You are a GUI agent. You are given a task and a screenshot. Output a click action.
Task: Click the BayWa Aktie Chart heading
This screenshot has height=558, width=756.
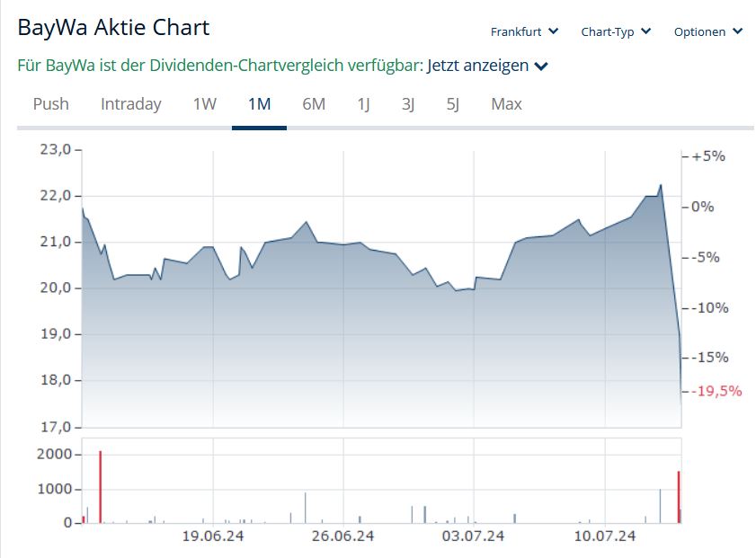[x=113, y=28]
